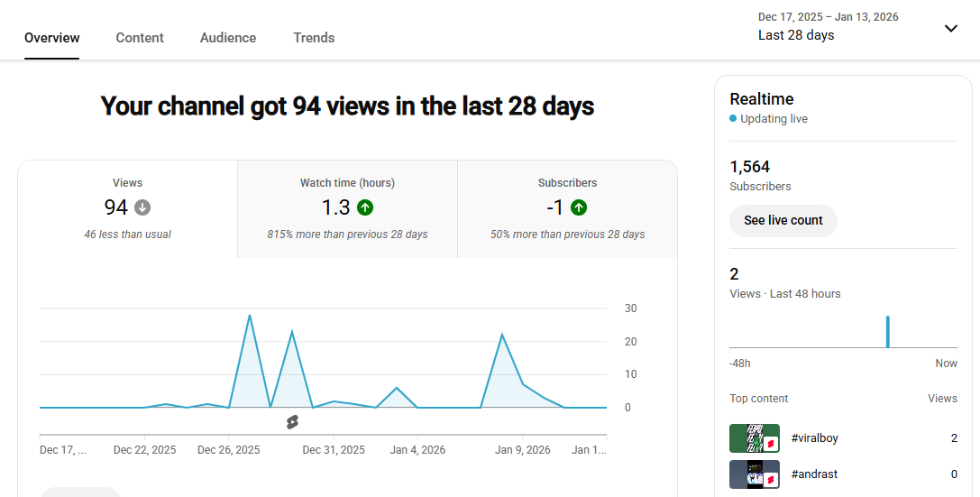
Task: Click the #andrast video title
Action: click(814, 474)
